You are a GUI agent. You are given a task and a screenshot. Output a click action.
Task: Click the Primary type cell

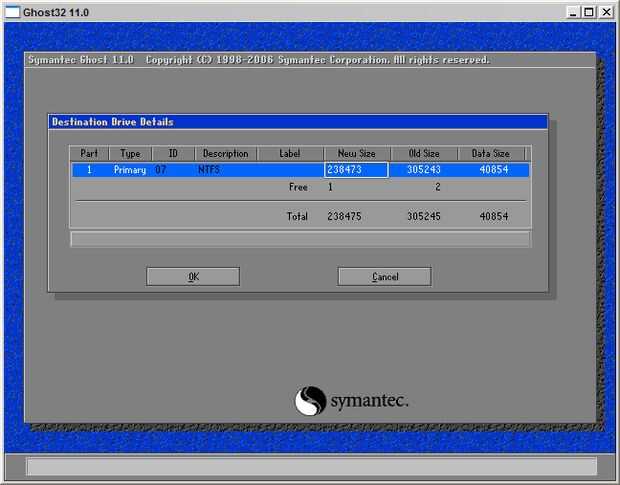click(x=130, y=170)
